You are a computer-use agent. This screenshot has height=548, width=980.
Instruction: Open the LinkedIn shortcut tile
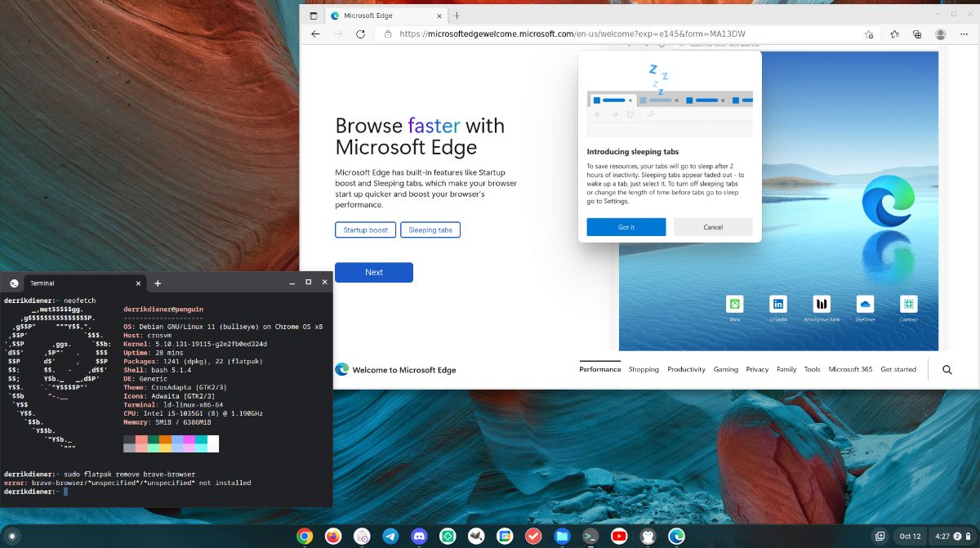point(777,304)
